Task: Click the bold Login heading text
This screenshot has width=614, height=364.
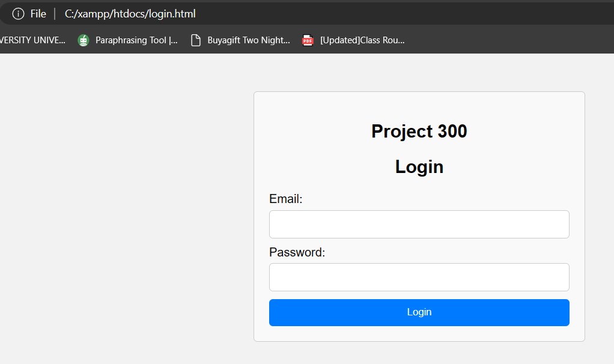Action: [x=419, y=167]
